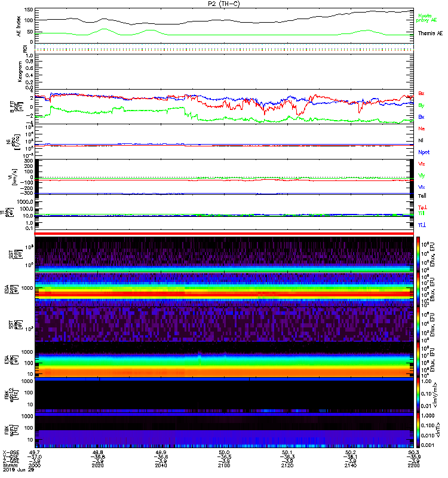Select the black Te parallel legend label
448x478 pixels.
422,196
